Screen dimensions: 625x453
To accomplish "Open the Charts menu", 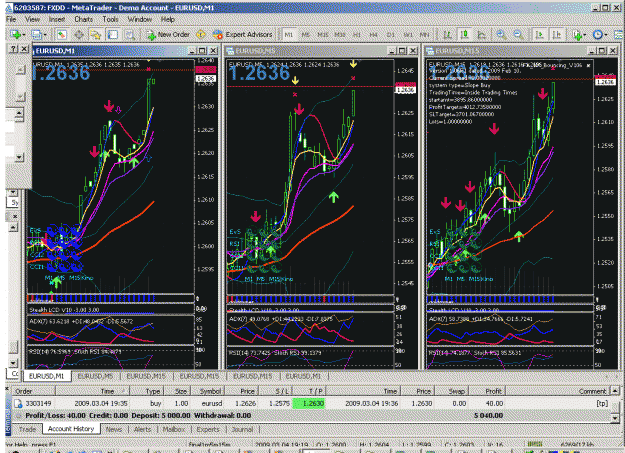I will pyautogui.click(x=83, y=19).
